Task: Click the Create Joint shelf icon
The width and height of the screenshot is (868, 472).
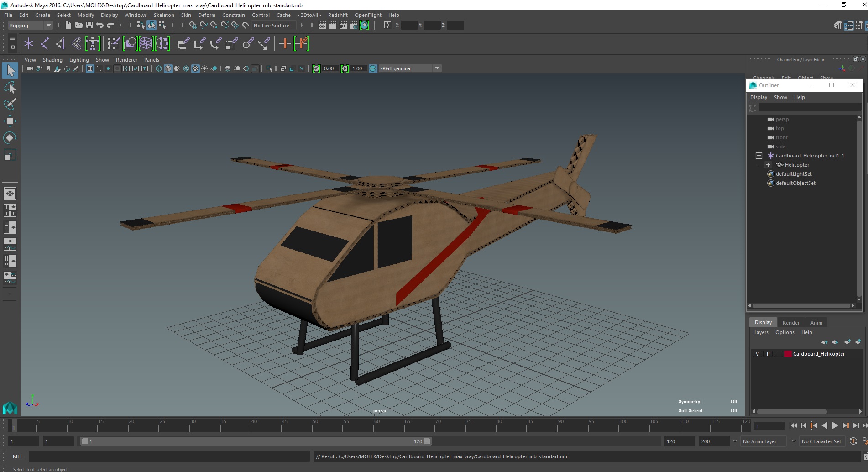Action: click(x=45, y=44)
